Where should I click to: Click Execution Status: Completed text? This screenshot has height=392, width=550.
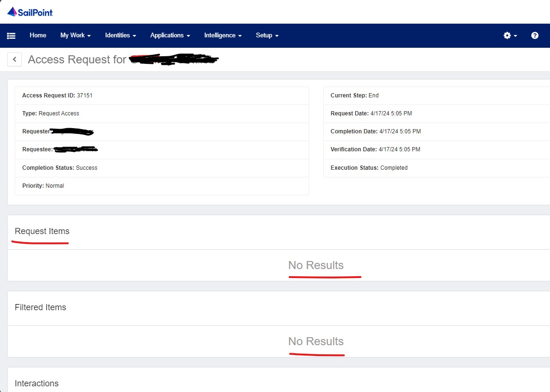[x=369, y=168]
